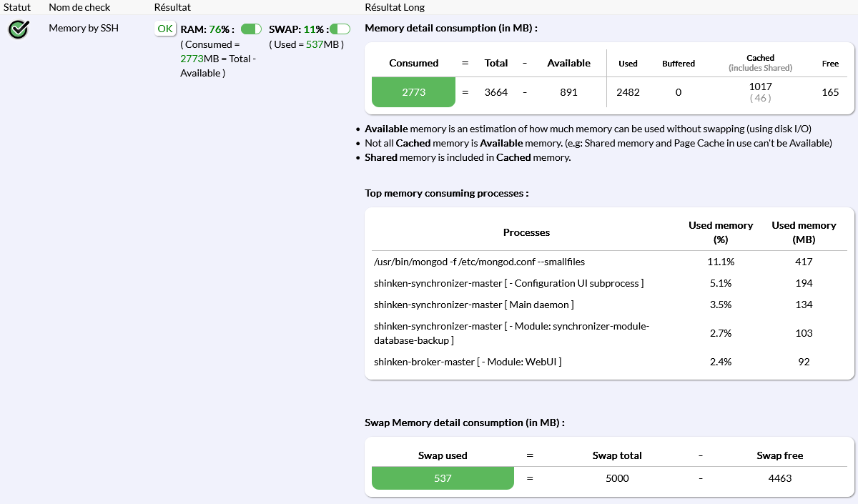
Task: Click the OK status badge
Action: [x=165, y=29]
